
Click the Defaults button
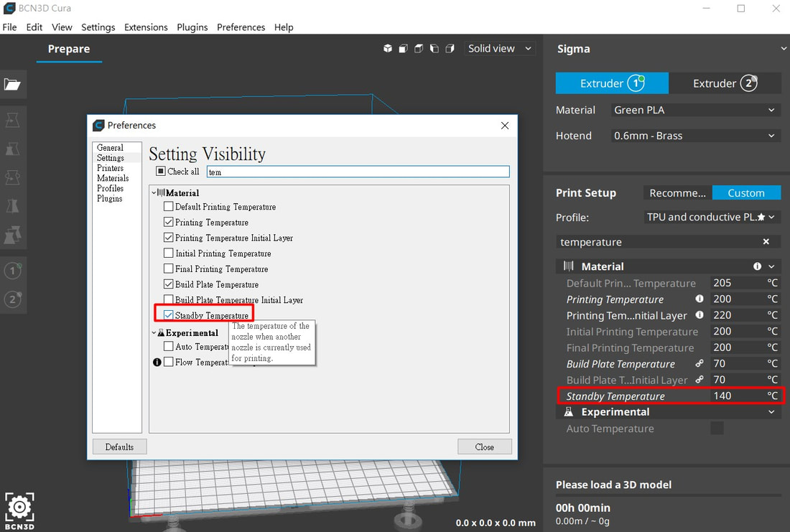point(119,447)
